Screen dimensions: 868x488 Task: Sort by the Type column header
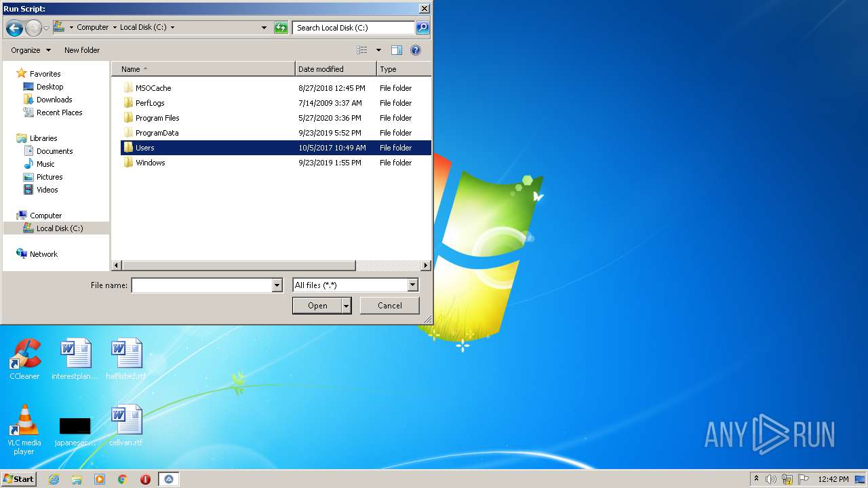[x=403, y=69]
